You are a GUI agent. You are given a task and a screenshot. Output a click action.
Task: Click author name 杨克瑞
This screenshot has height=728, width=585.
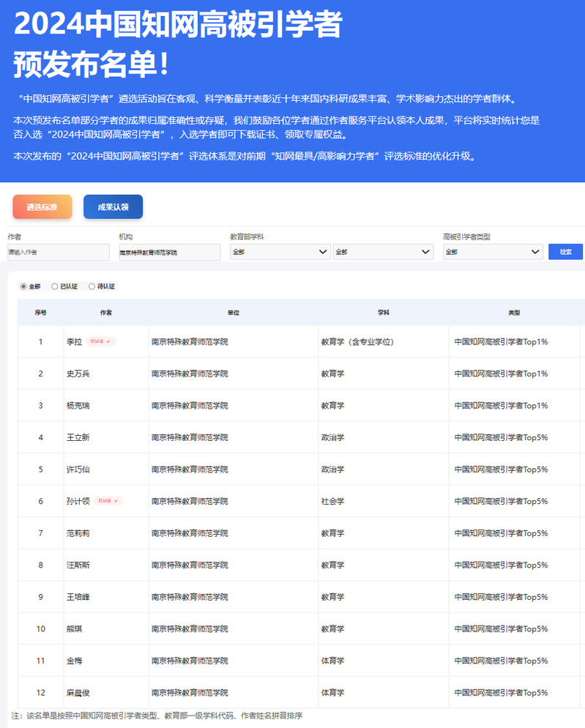click(78, 405)
